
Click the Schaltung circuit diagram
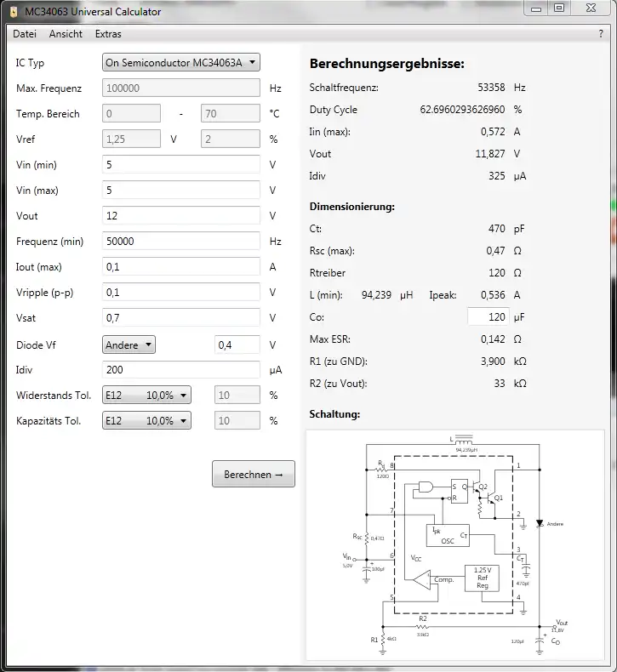tap(455, 545)
